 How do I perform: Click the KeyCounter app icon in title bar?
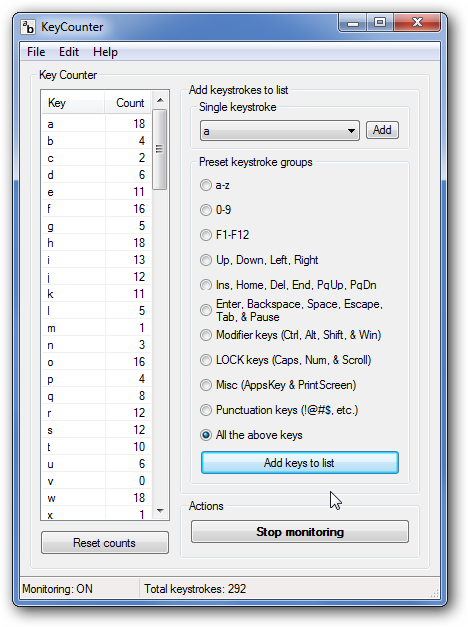click(28, 27)
